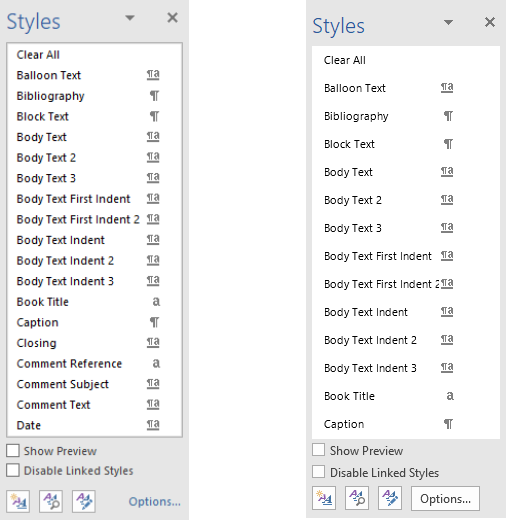Click New Style icon in left Styles pane

coord(18,501)
